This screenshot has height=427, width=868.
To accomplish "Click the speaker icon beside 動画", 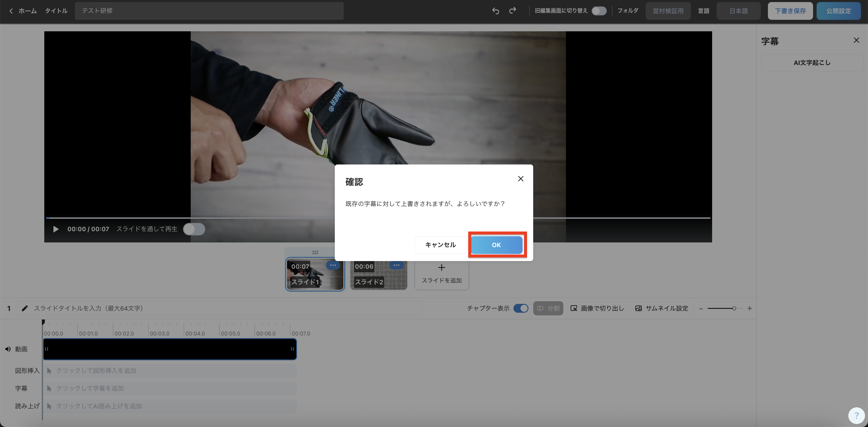I will point(8,349).
